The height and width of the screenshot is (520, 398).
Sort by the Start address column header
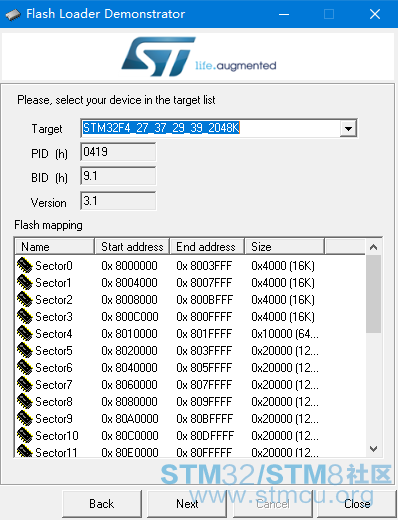click(x=132, y=247)
